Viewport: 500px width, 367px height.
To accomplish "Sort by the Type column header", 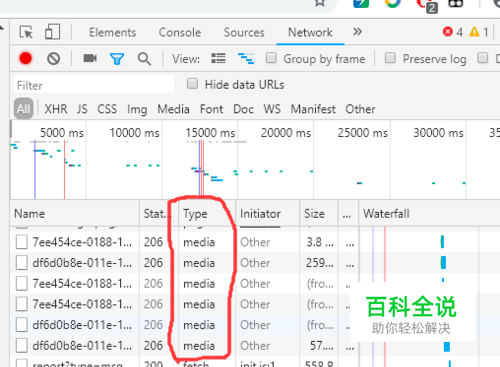I will click(207, 213).
